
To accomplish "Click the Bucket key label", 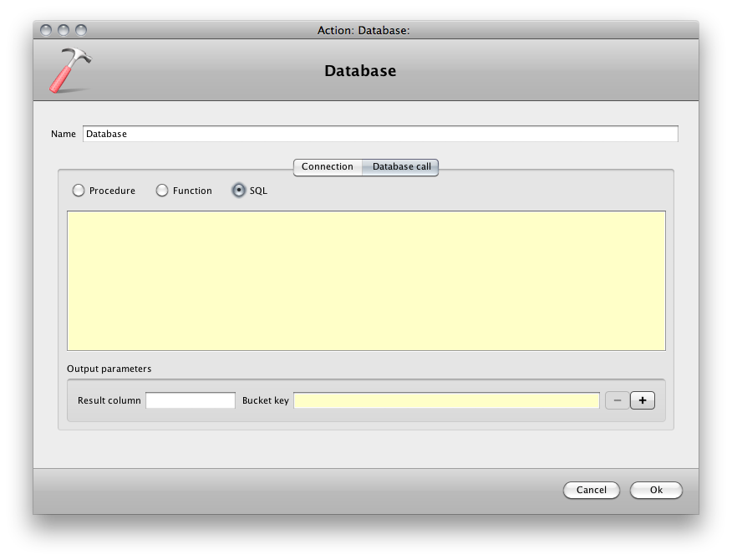I will [x=266, y=400].
